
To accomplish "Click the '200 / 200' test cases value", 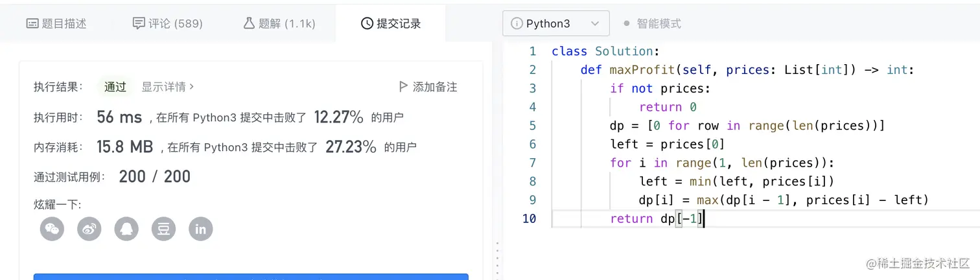I will (x=155, y=177).
